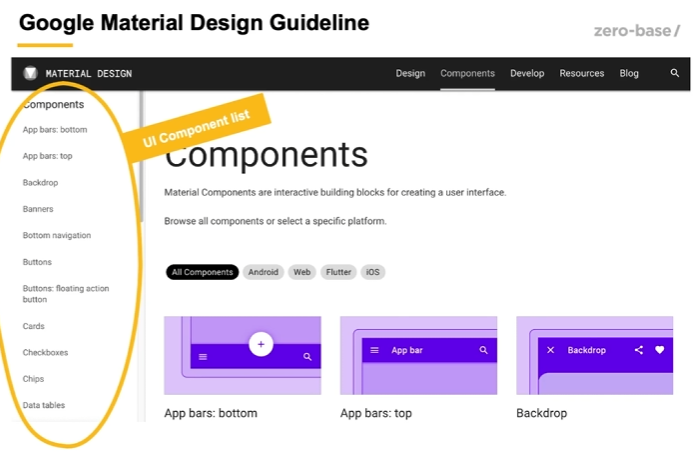
Task: Go to the Blog nav item
Action: point(629,73)
